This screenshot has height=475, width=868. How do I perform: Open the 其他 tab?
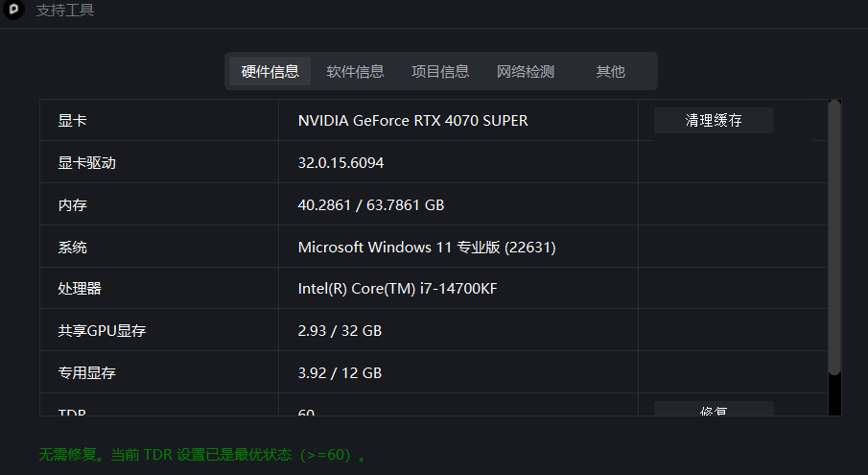(x=610, y=71)
